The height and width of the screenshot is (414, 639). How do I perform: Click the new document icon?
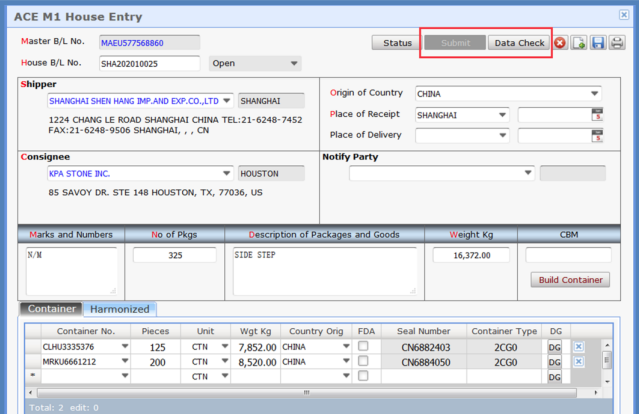click(579, 43)
